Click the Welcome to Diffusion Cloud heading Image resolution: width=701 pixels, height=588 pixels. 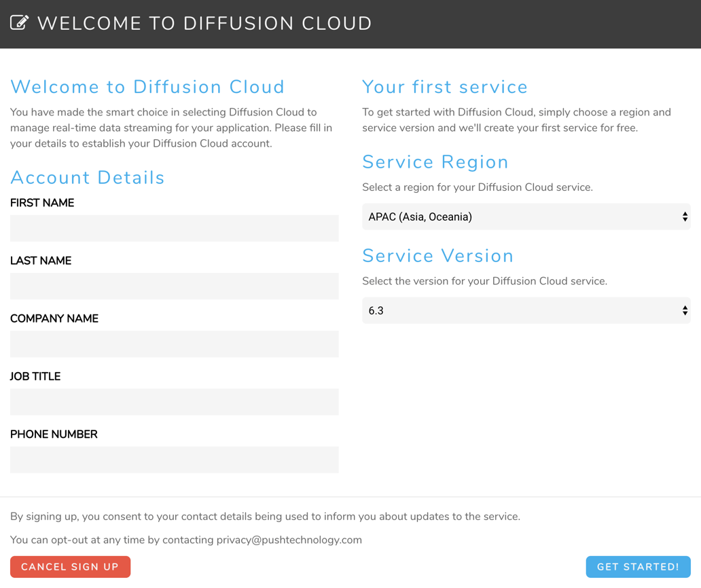click(147, 87)
